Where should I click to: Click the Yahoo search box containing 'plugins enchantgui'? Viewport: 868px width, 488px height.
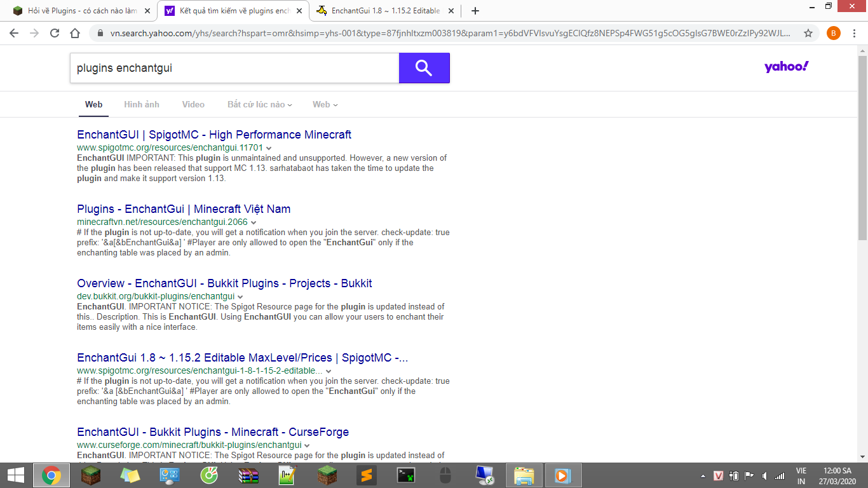[234, 68]
